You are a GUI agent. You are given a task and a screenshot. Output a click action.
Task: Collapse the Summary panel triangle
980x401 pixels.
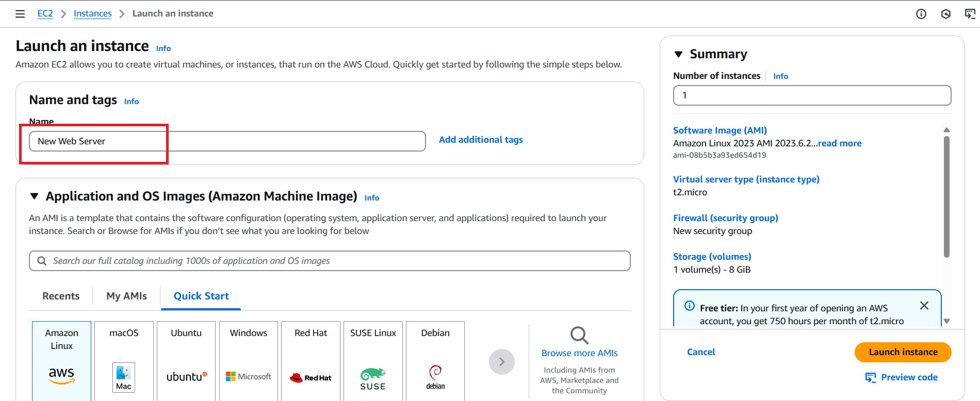679,54
